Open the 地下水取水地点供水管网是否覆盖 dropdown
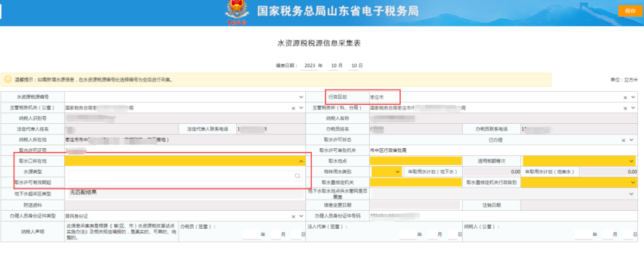644x253 pixels. pos(503,193)
